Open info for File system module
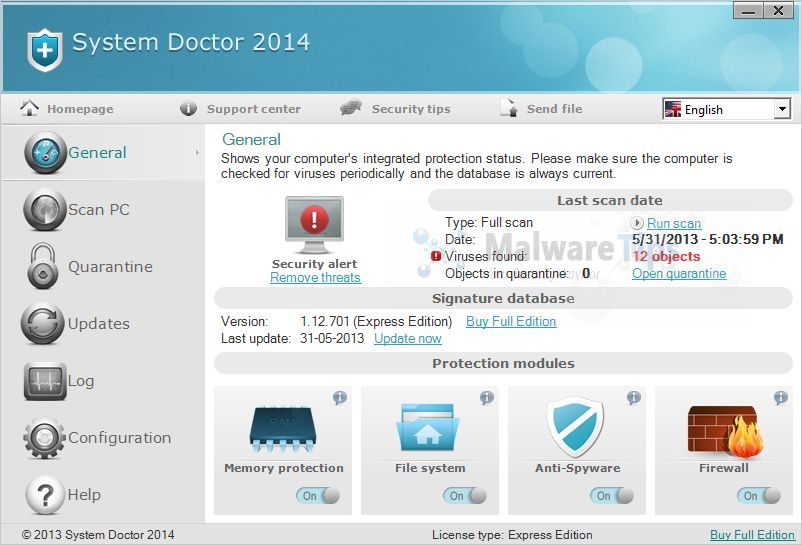Screen dimensions: 802x545 point(487,397)
